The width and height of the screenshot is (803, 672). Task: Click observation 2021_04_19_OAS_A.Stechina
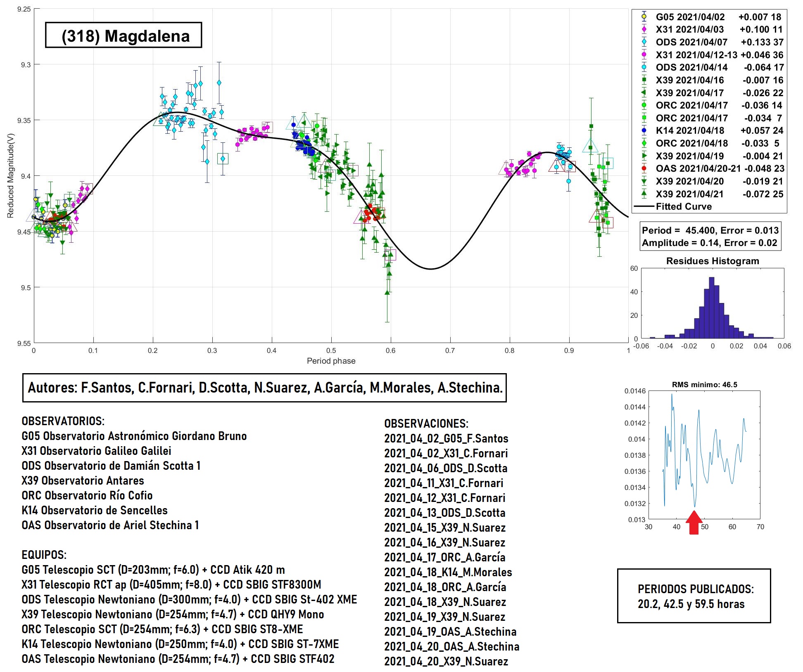450,632
